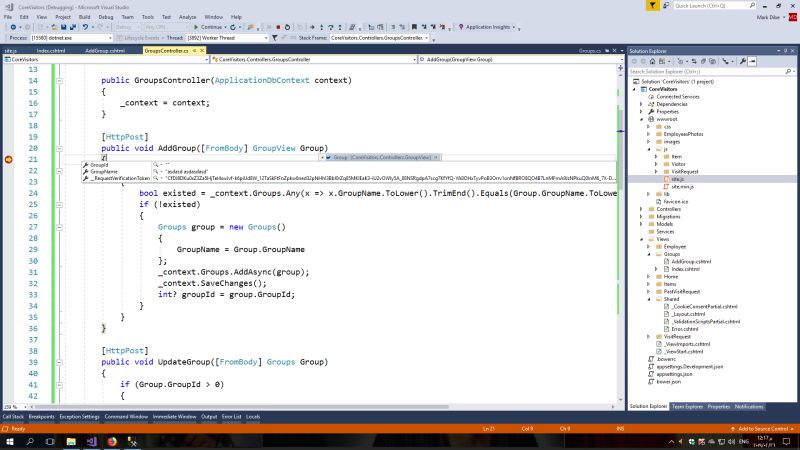
Task: Click the Undo icon in toolbar
Action: click(85, 27)
